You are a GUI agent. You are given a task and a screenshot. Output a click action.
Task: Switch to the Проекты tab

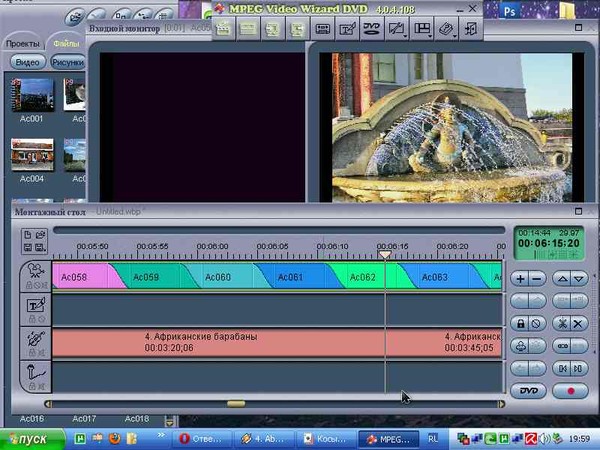(23, 44)
